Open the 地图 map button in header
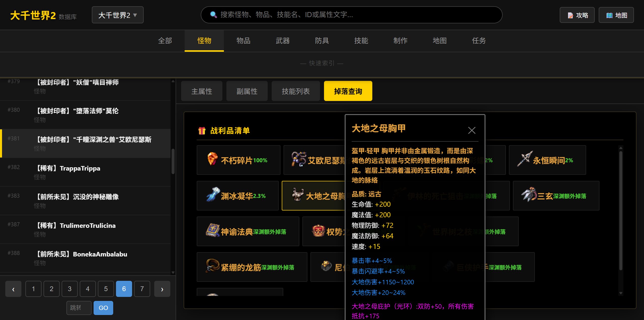The width and height of the screenshot is (644, 320). [x=616, y=15]
